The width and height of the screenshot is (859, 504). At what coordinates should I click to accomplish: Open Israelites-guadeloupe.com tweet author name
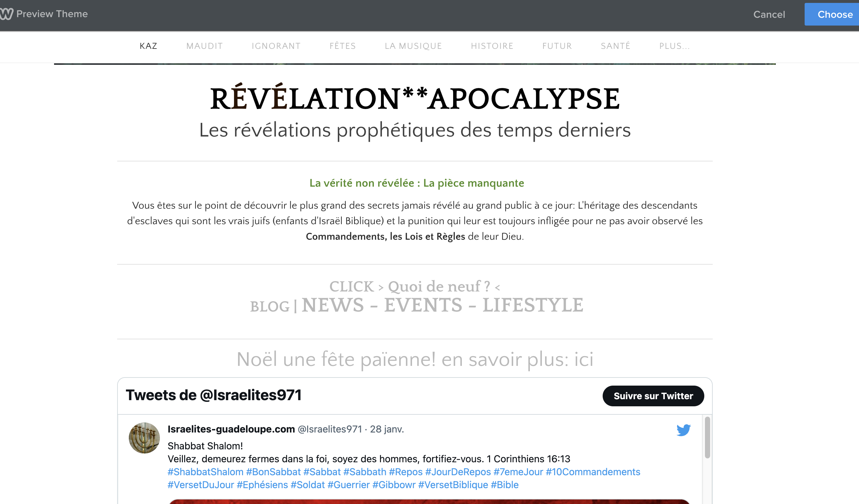pos(231,429)
